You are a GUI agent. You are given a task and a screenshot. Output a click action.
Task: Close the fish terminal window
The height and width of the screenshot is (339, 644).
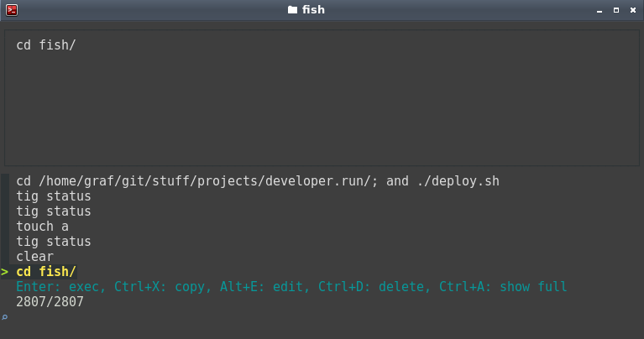633,10
